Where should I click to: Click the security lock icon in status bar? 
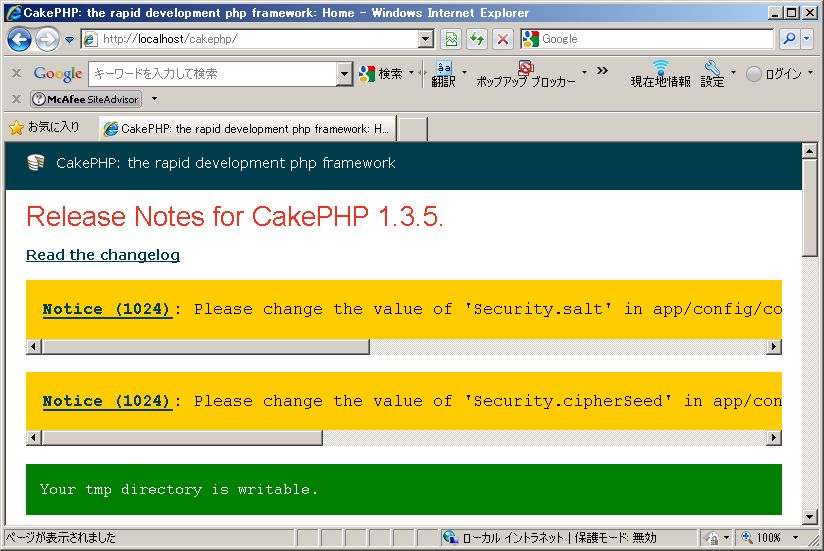pyautogui.click(x=712, y=538)
